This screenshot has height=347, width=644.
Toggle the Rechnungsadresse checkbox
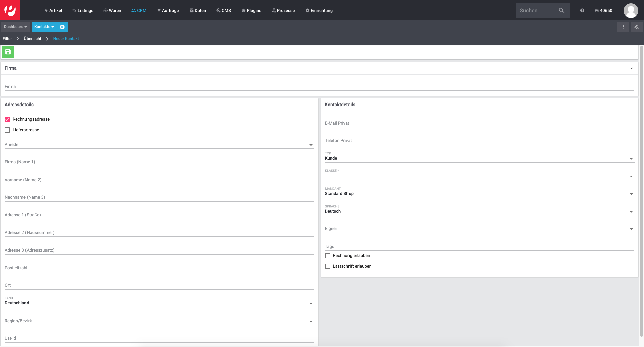coord(7,120)
